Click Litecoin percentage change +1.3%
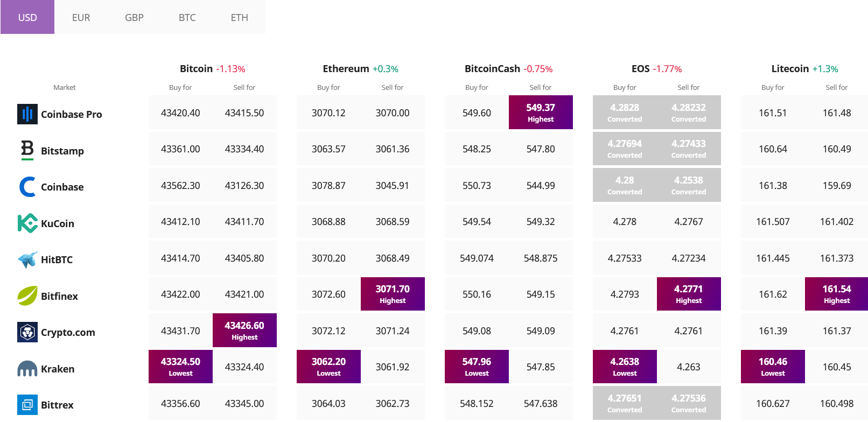 point(825,69)
